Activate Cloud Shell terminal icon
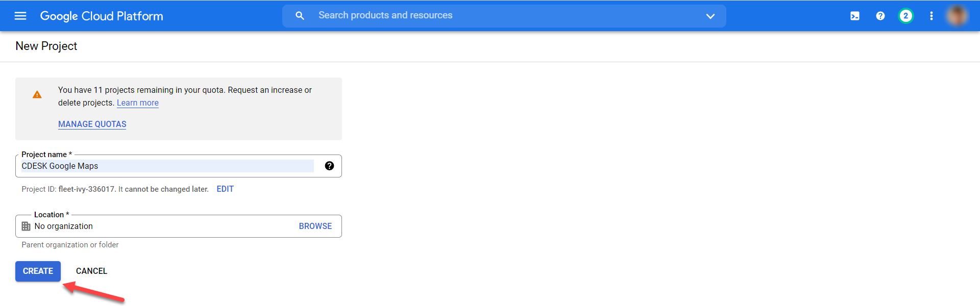The height and width of the screenshot is (306, 980). tap(854, 16)
